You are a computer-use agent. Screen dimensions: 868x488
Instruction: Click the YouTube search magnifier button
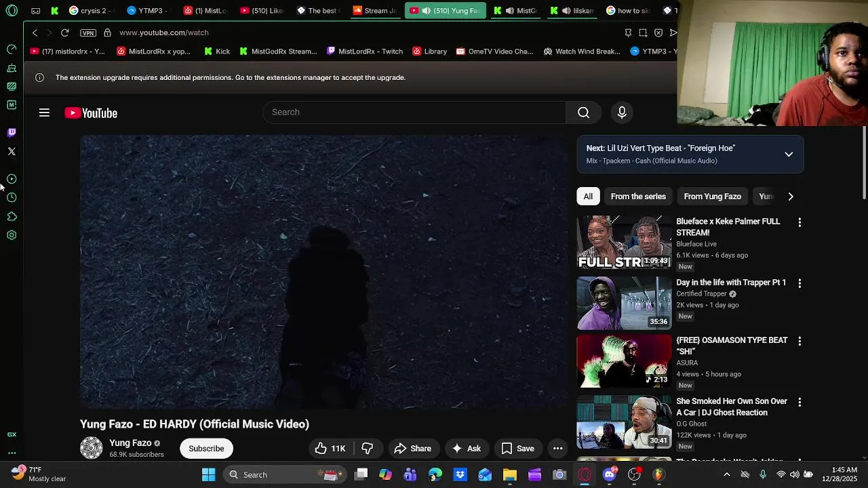583,113
